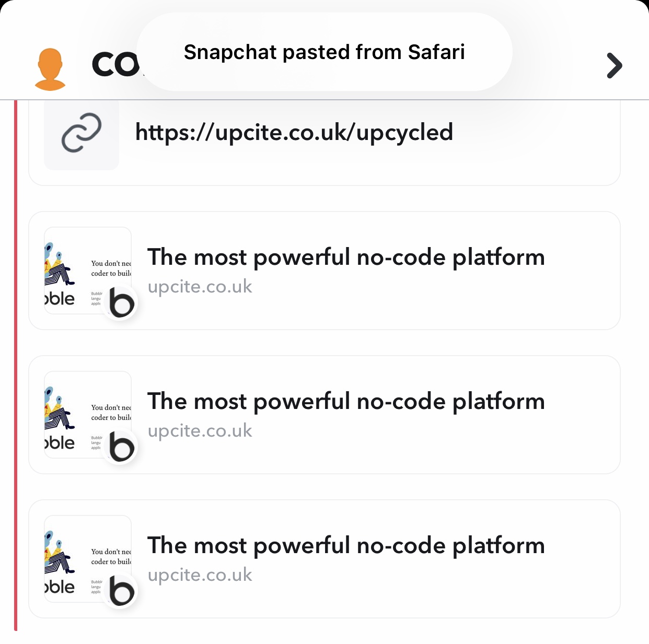This screenshot has width=649, height=644.
Task: Open first 'The most powerful no-code platform' title
Action: pyautogui.click(x=346, y=257)
